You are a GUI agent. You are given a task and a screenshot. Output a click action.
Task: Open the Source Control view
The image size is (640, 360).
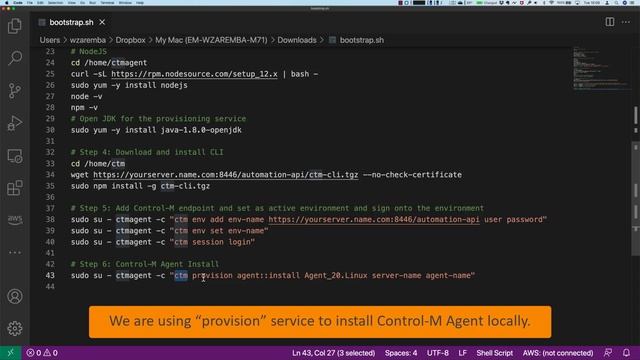click(x=15, y=91)
